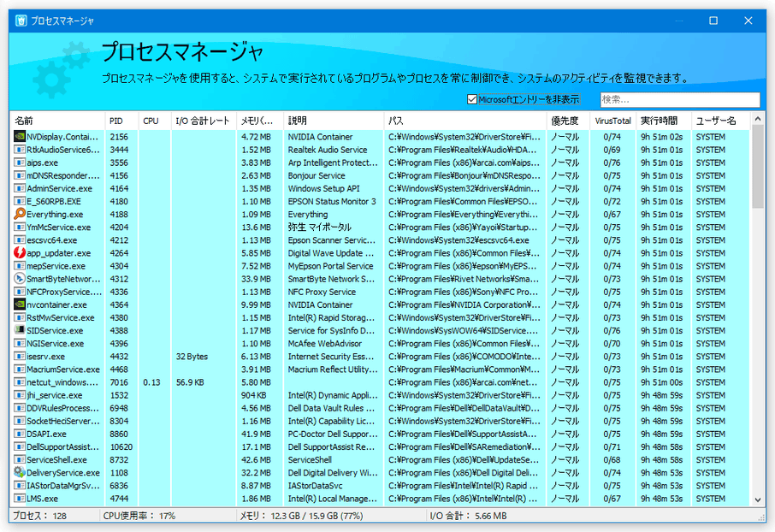Click the vertical scrollbar thumb

coord(758,166)
